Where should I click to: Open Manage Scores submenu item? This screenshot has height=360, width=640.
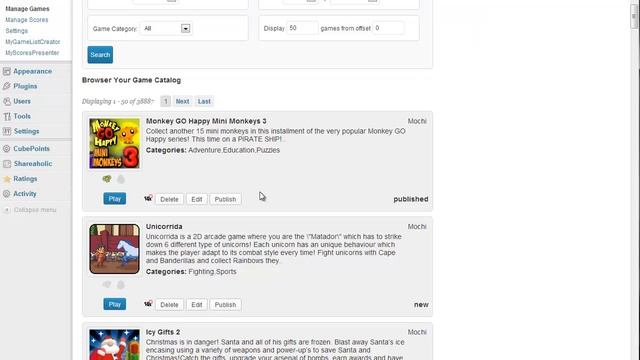[27, 20]
